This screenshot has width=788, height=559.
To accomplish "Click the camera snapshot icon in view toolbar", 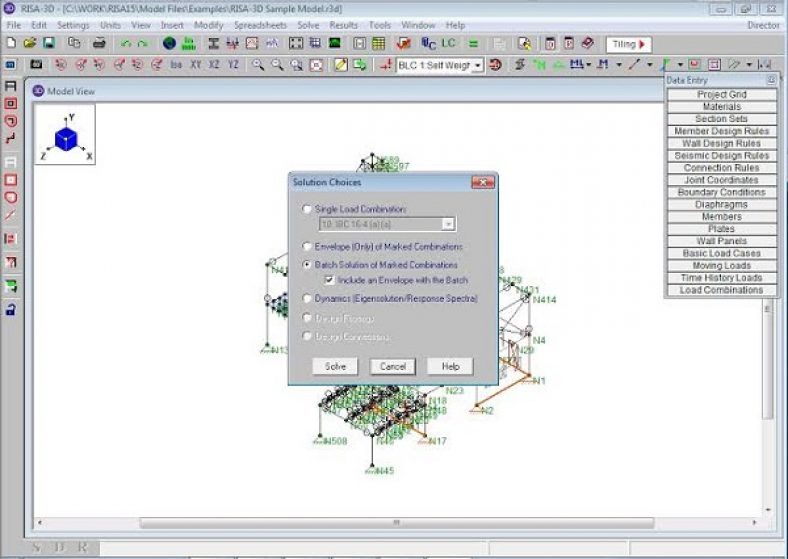I will click(36, 65).
